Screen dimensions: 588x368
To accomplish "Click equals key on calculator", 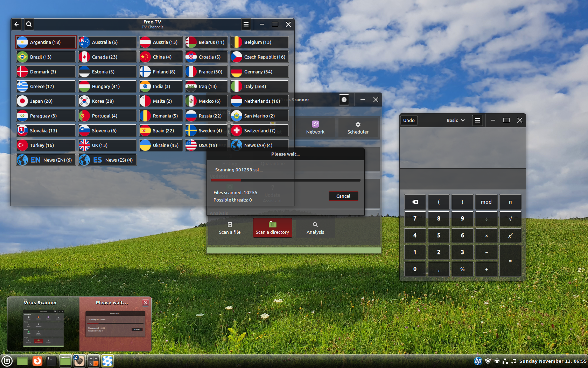I will [x=510, y=261].
